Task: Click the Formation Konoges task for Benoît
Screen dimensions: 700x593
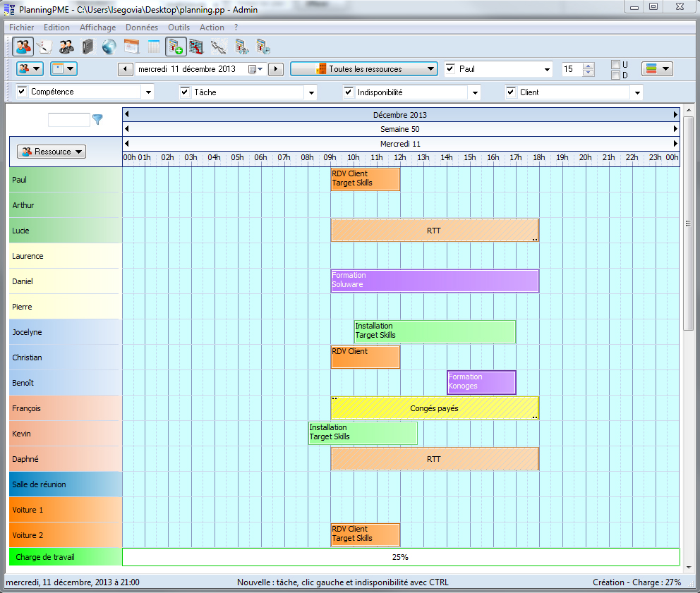Action: 481,382
